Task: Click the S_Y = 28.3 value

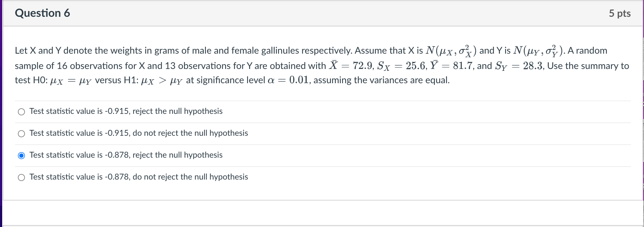Action: [518, 66]
